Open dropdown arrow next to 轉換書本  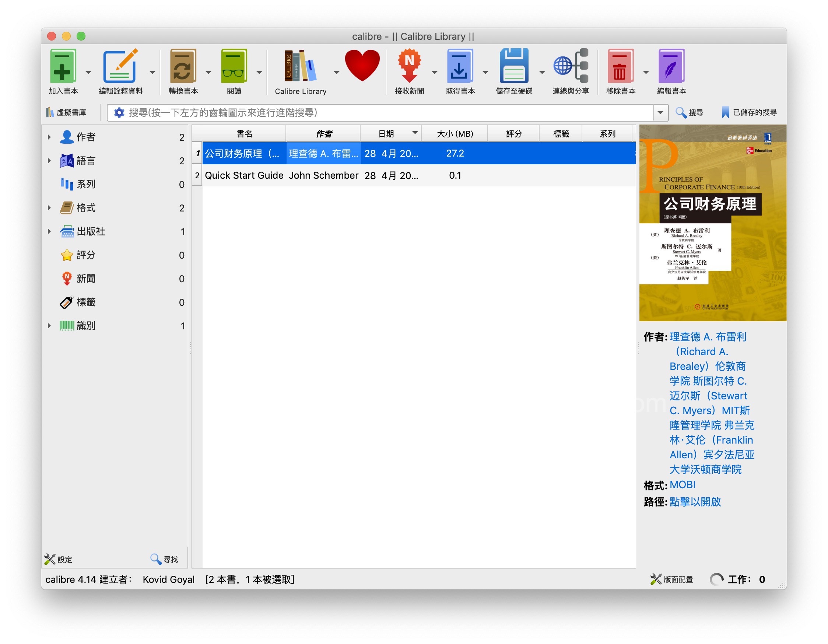tap(208, 72)
